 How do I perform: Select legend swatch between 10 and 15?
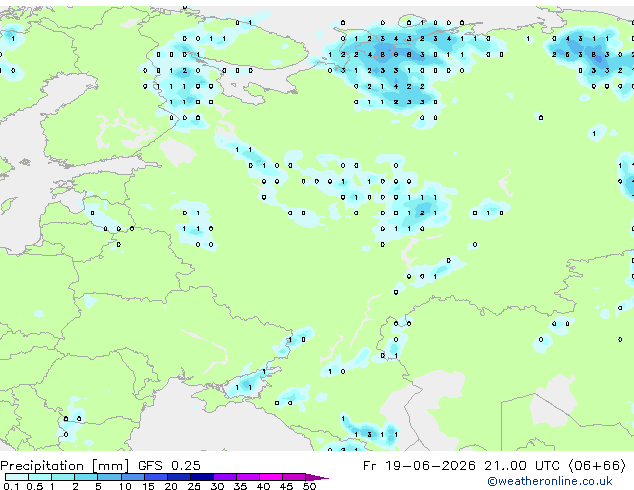point(132,477)
